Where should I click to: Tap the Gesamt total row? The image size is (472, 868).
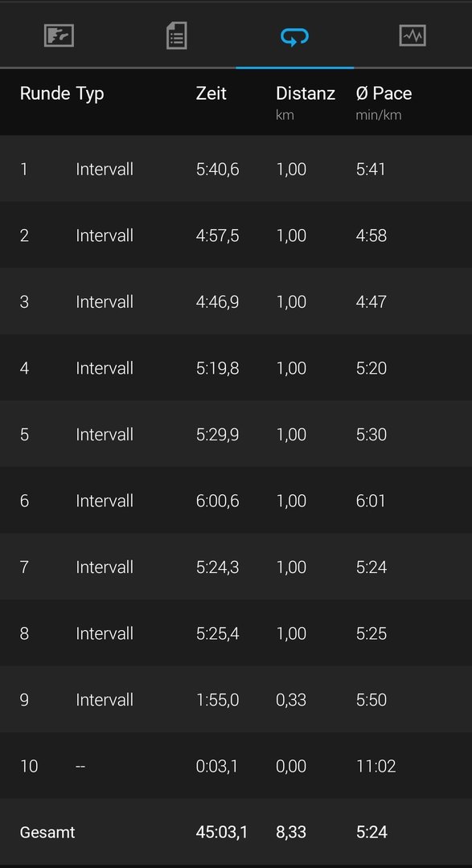(x=236, y=832)
